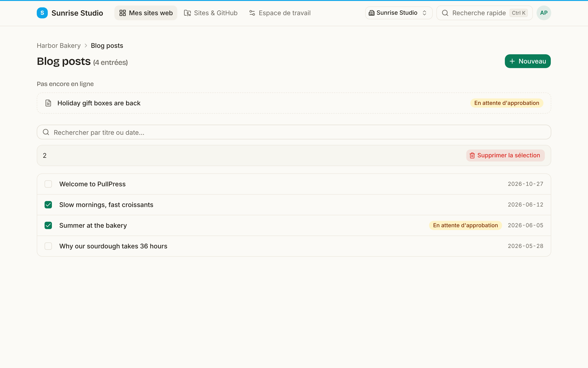Click the plus icon on Nouveau button
The width and height of the screenshot is (588, 368).
512,61
